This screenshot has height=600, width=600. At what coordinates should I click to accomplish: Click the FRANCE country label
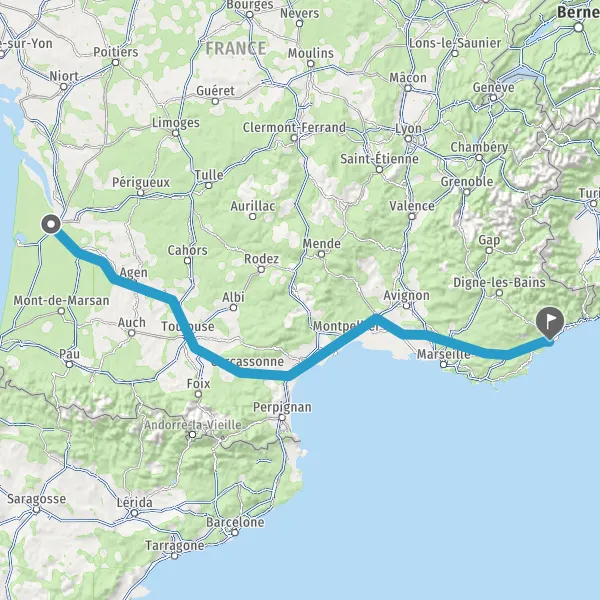click(236, 49)
